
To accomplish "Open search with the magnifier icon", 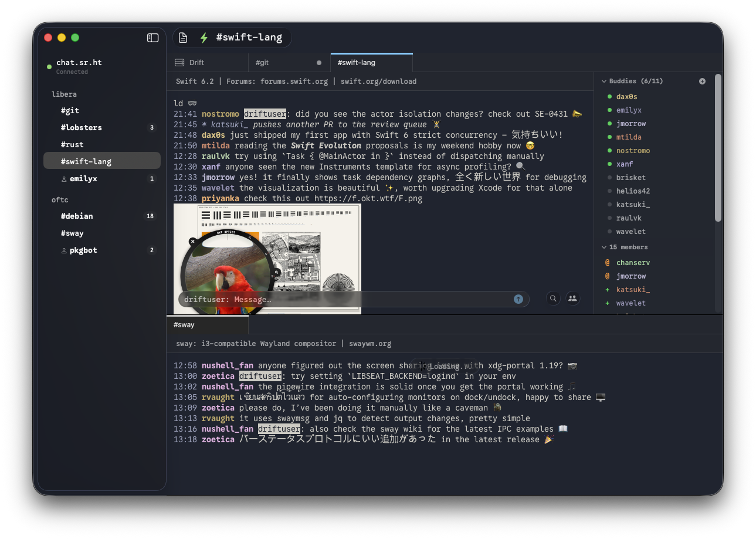I will tap(553, 298).
